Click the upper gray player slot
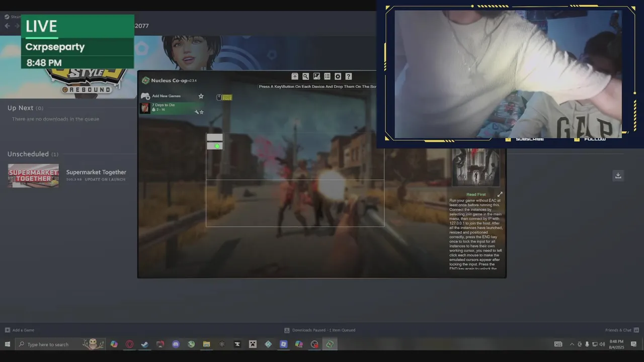Image resolution: width=644 pixels, height=362 pixels. 215,137
